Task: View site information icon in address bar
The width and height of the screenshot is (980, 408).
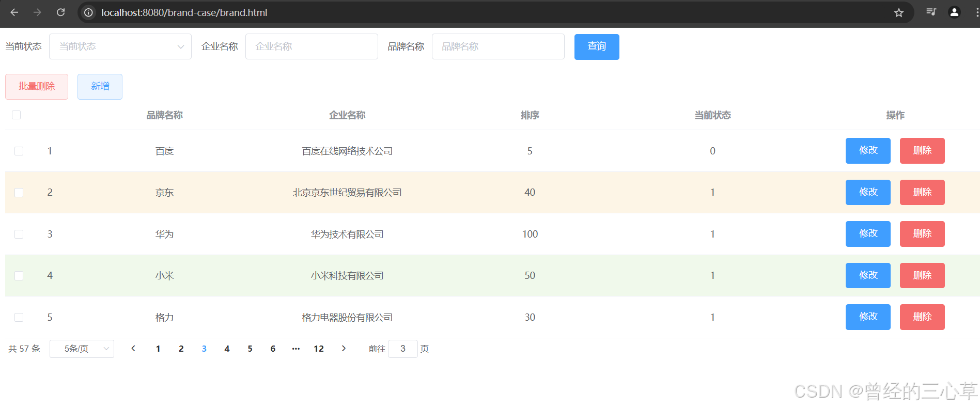Action: pyautogui.click(x=89, y=12)
